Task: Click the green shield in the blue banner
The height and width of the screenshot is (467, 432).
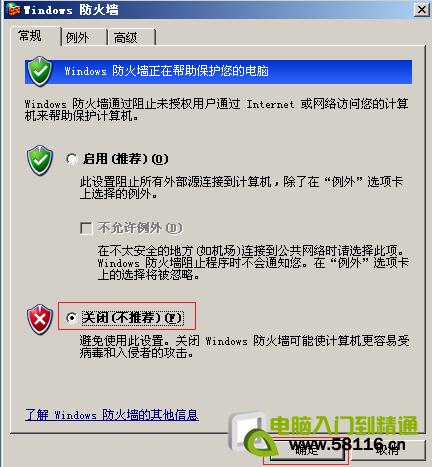Action: click(40, 71)
